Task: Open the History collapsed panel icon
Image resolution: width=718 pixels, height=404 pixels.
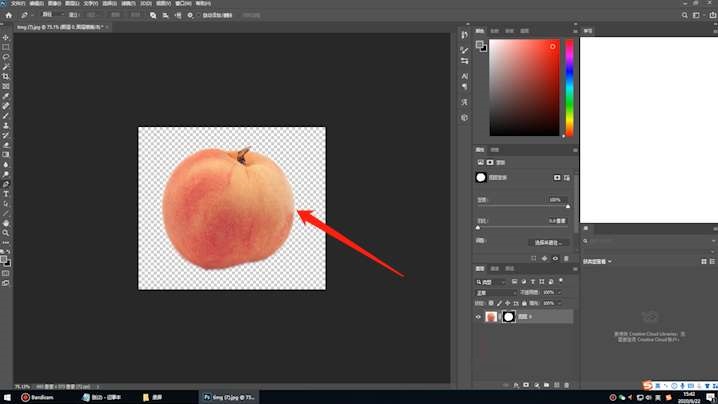Action: [x=464, y=35]
